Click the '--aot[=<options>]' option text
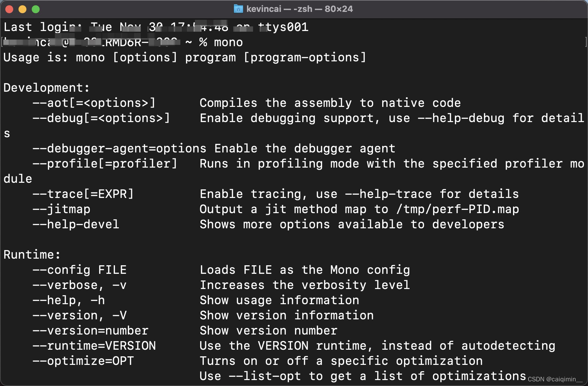This screenshot has width=588, height=386. (94, 103)
